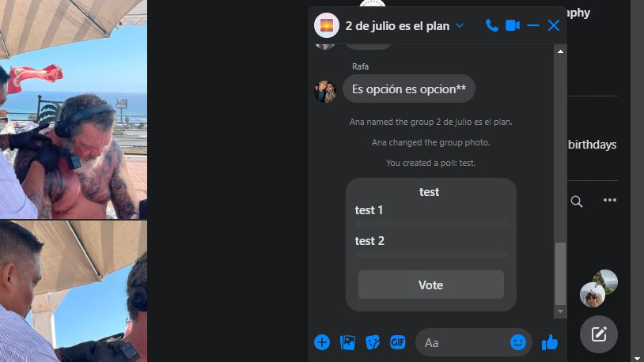Screen dimensions: 644x362
Task: Search contacts with magnifier icon
Action: pyautogui.click(x=577, y=202)
